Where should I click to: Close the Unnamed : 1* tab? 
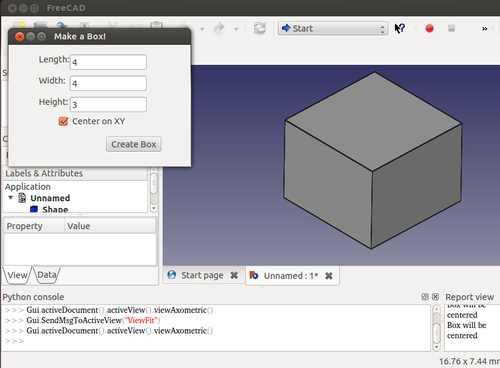tap(329, 276)
